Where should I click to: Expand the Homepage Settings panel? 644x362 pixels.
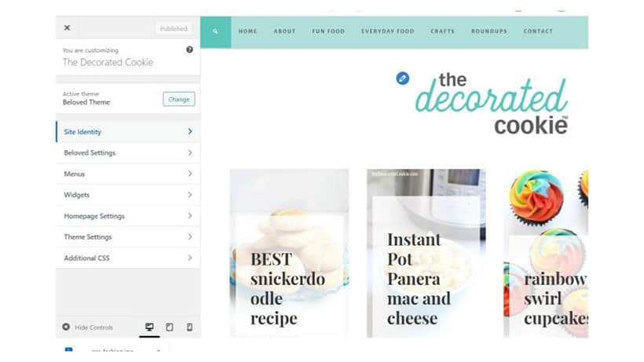[128, 216]
